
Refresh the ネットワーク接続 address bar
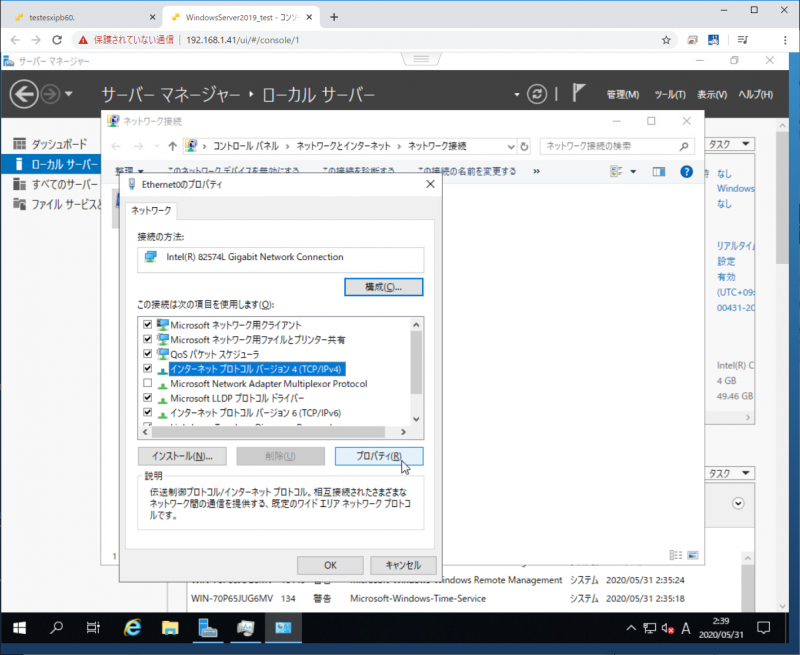coord(524,146)
